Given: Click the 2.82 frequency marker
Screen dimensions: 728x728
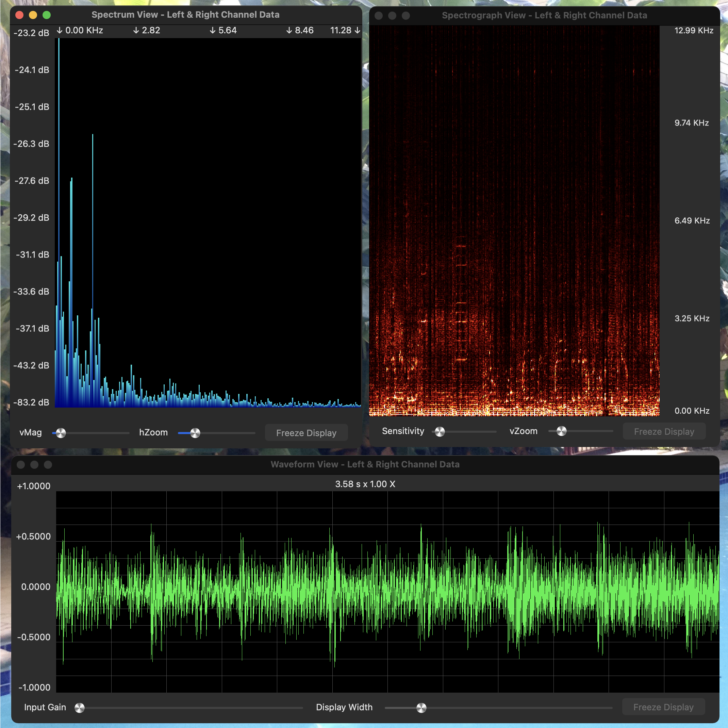Looking at the screenshot, I should click(147, 30).
